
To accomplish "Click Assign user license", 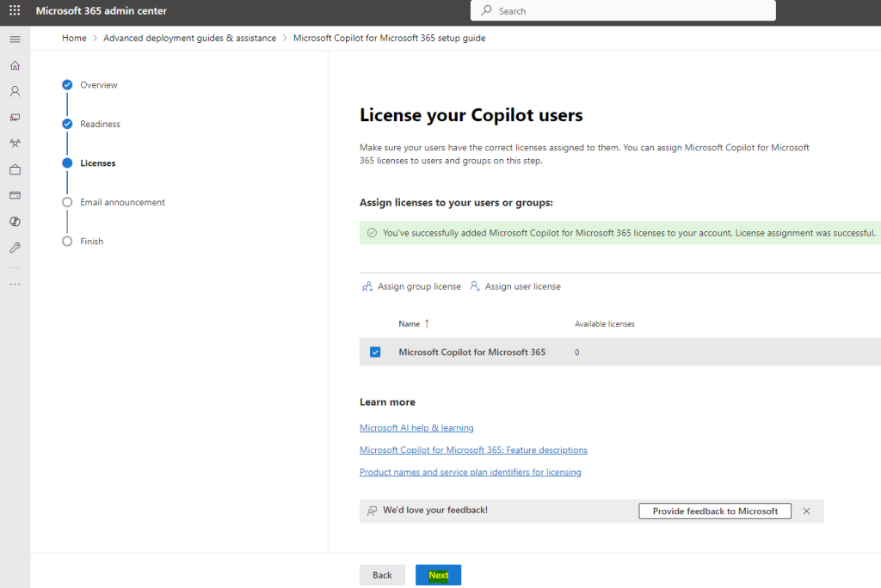I will [523, 286].
